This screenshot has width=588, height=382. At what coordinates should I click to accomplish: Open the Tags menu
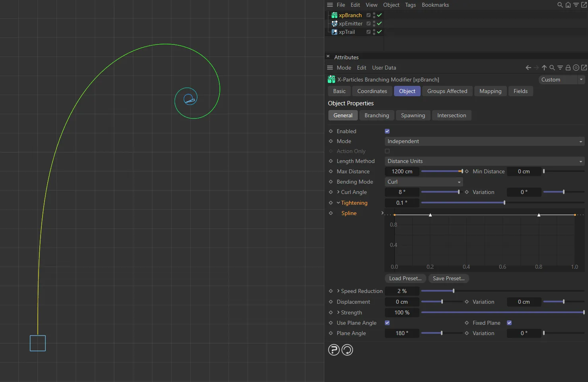click(x=410, y=5)
